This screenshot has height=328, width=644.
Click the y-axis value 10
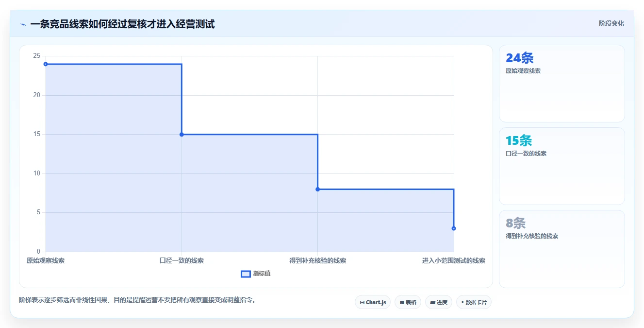pos(37,173)
